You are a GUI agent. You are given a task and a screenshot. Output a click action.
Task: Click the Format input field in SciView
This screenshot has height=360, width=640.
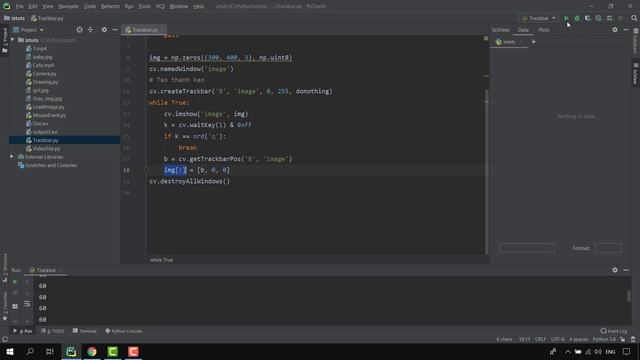pos(608,248)
